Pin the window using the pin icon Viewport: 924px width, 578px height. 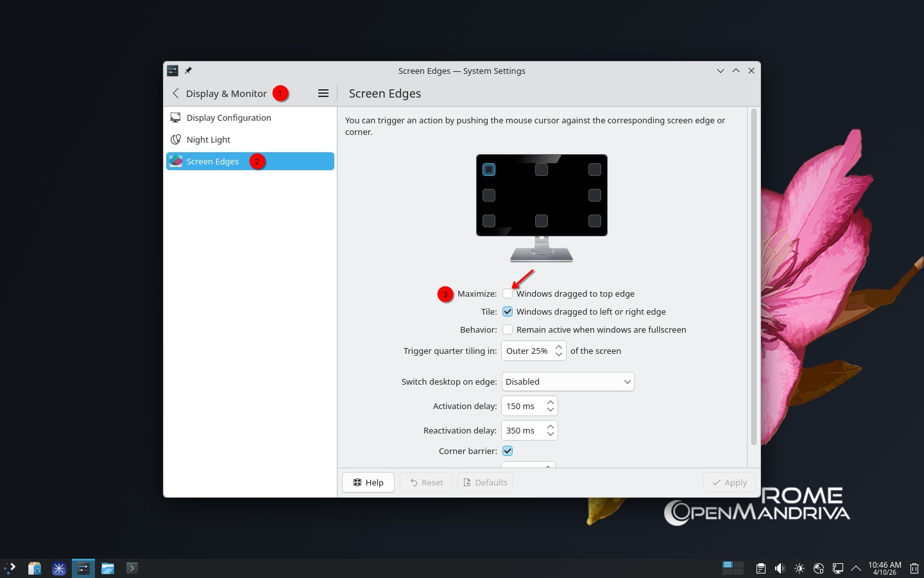point(188,71)
